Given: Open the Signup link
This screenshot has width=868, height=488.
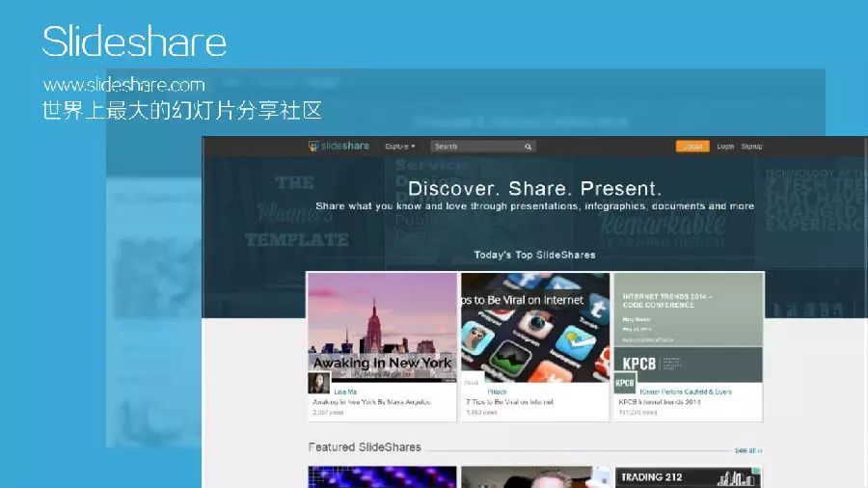Looking at the screenshot, I should pos(751,147).
